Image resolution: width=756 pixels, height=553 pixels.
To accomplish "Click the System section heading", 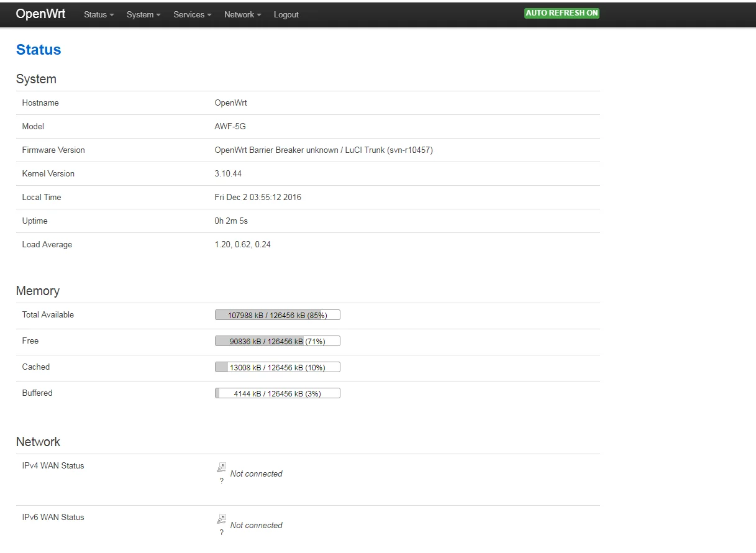I will pyautogui.click(x=36, y=79).
